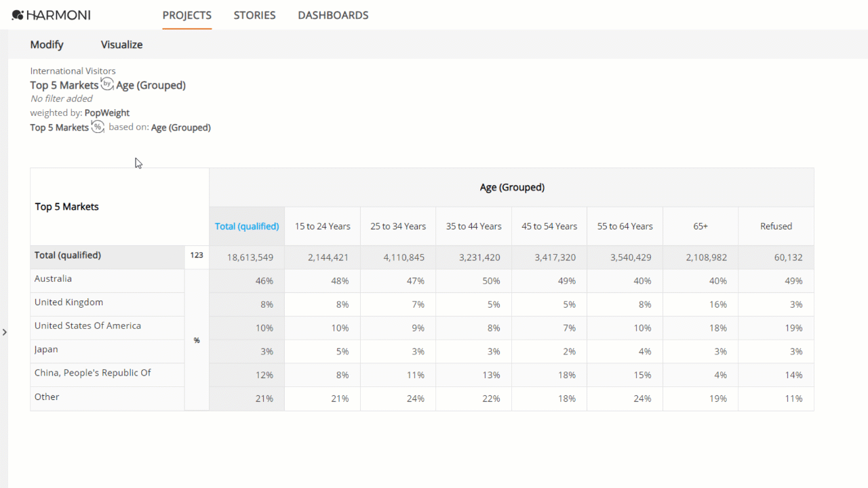Click the 'Age (Grouped)' base link
This screenshot has width=868, height=488.
click(x=181, y=127)
